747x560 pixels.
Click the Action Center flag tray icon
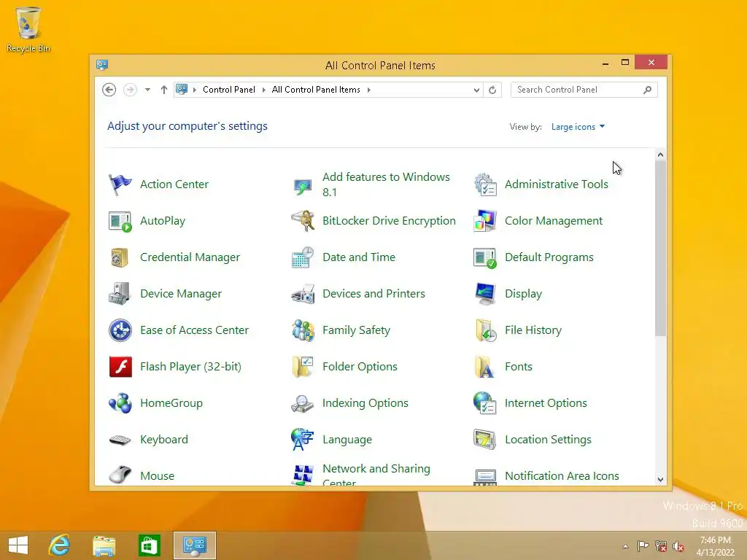coord(643,546)
